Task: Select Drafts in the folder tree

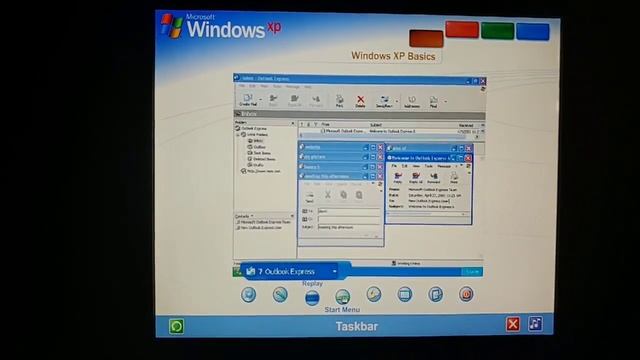Action: click(x=256, y=165)
